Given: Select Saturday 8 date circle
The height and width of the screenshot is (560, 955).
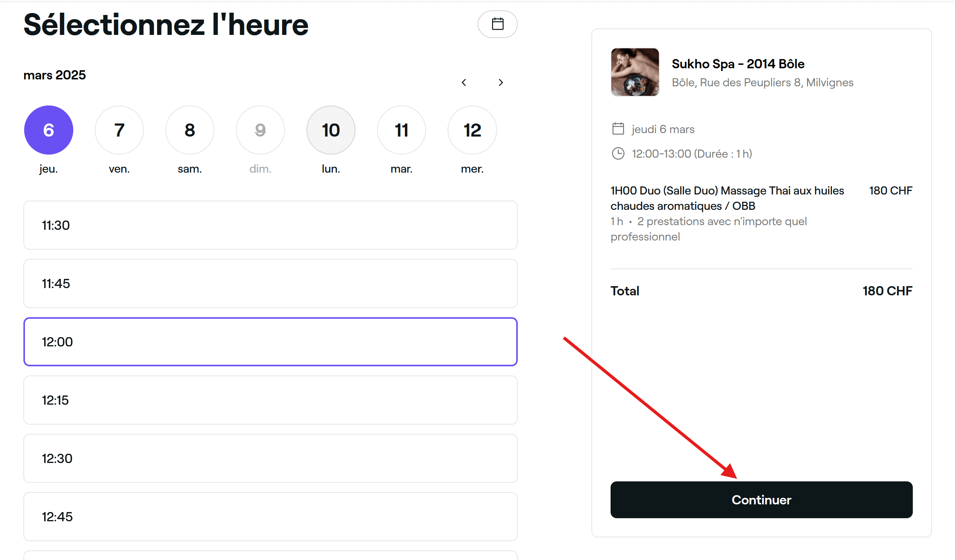Looking at the screenshot, I should point(190,130).
